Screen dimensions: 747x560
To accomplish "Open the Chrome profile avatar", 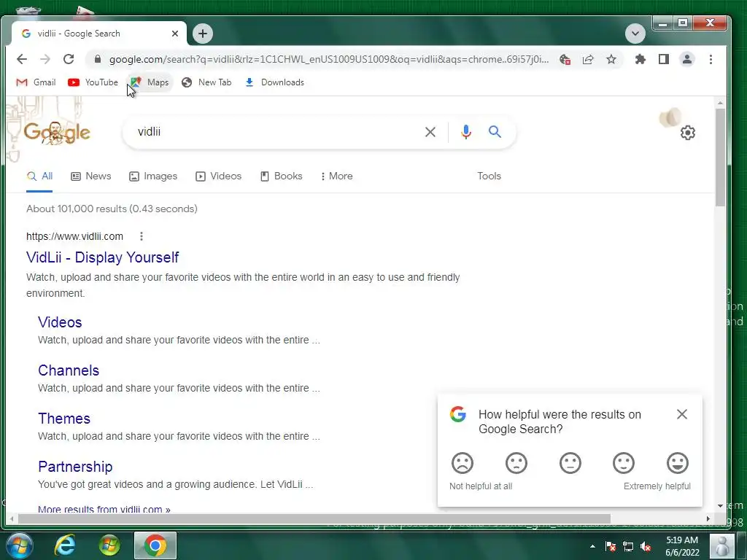I will 687,59.
